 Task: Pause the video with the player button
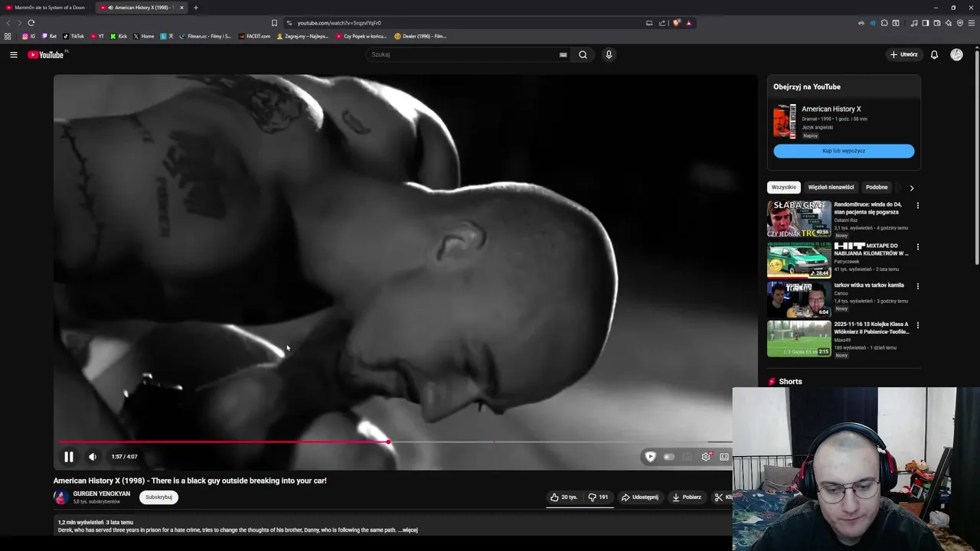(x=68, y=457)
